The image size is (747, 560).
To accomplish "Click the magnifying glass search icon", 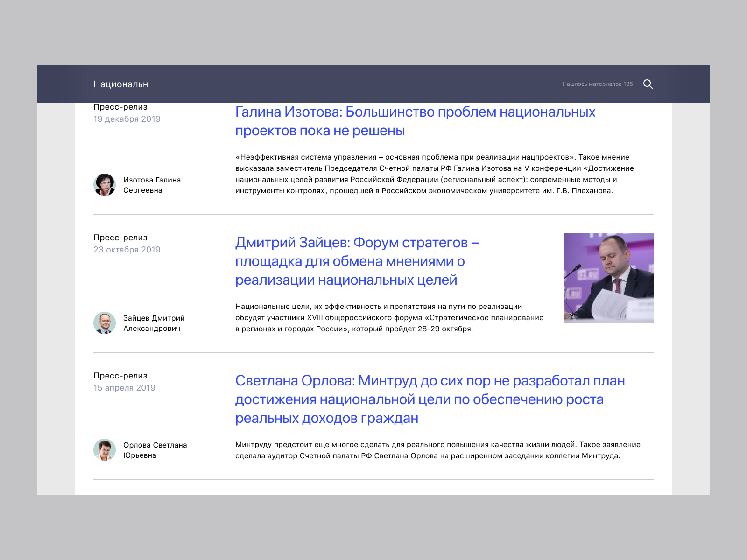I will pyautogui.click(x=648, y=84).
